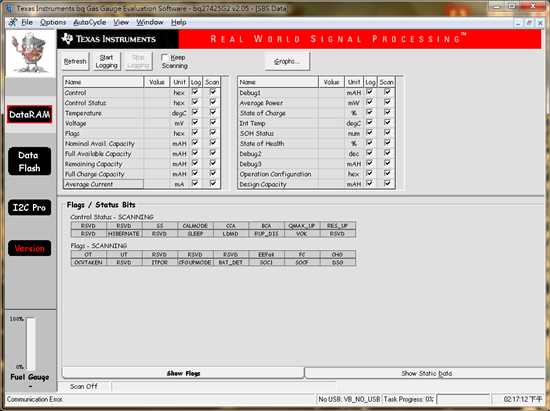Screen dimensions: 550x411
Task: Click the Version sidebar button
Action: point(29,248)
